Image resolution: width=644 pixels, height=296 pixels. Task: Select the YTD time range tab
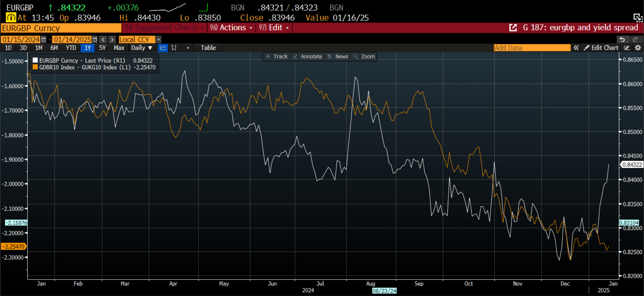click(x=71, y=48)
